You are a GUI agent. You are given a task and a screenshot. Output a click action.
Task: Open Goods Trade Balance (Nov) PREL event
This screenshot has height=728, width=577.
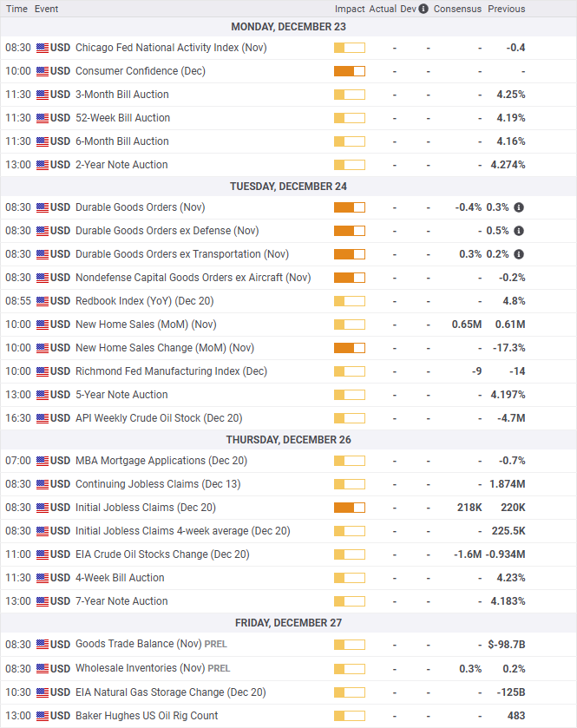click(151, 644)
